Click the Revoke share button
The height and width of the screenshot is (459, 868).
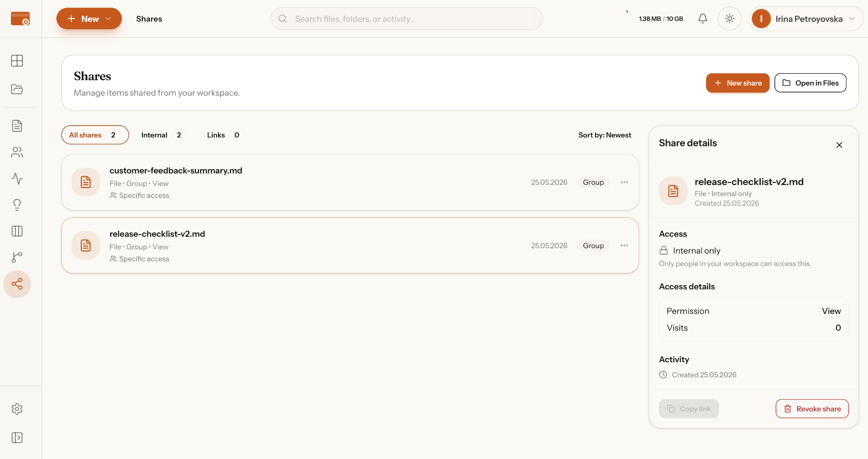(x=812, y=409)
